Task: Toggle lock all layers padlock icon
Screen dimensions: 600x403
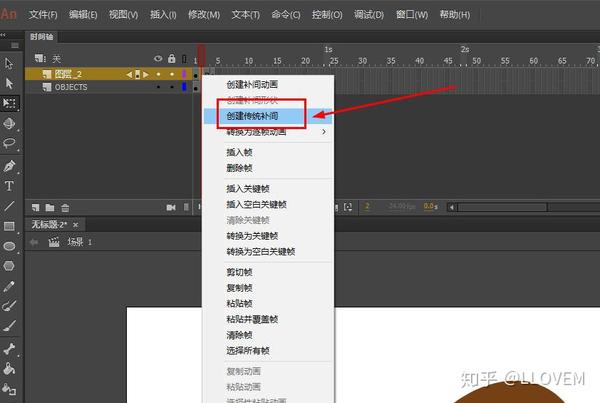Action: pyautogui.click(x=171, y=59)
